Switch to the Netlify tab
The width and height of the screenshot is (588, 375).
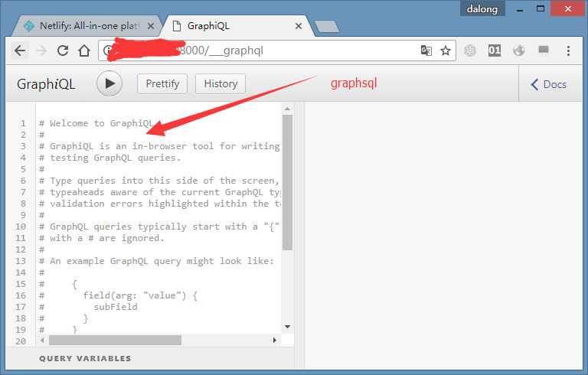pos(88,26)
